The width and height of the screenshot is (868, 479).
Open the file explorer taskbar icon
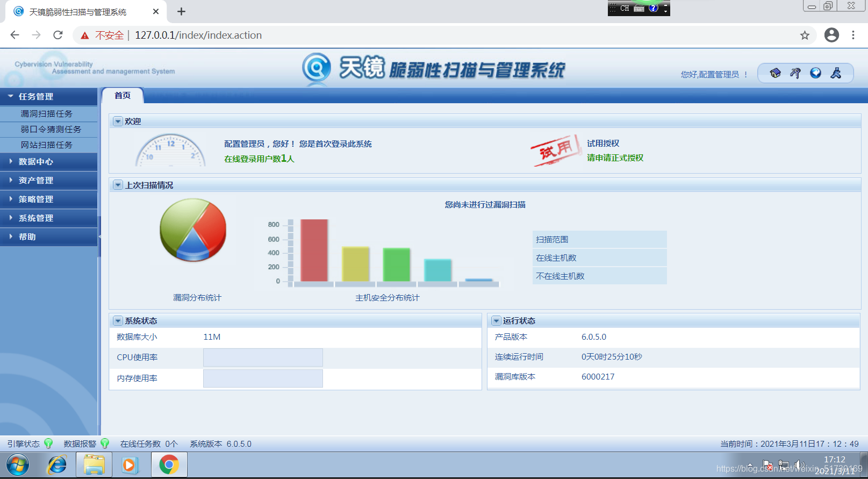pos(94,465)
